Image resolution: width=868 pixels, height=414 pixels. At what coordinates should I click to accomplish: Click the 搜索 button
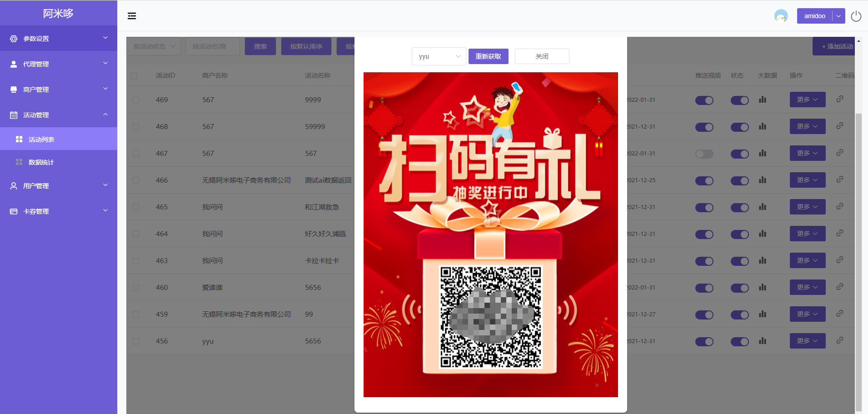click(x=260, y=46)
